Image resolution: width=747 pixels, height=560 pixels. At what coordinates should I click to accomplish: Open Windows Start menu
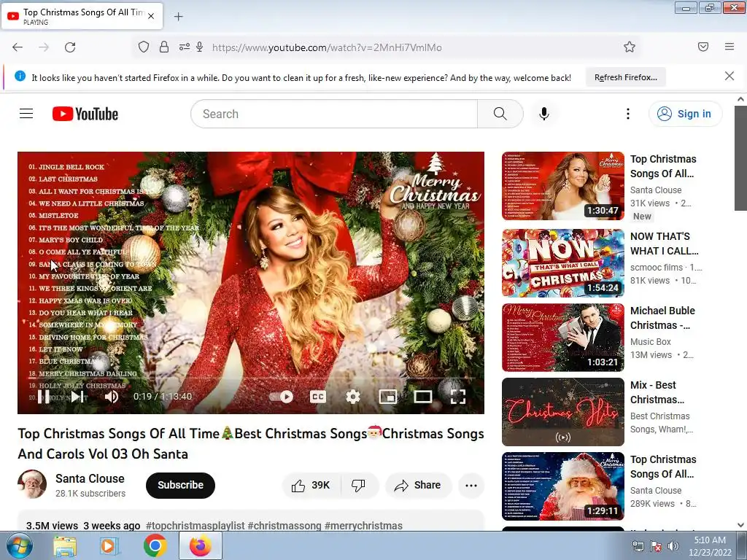(x=19, y=545)
